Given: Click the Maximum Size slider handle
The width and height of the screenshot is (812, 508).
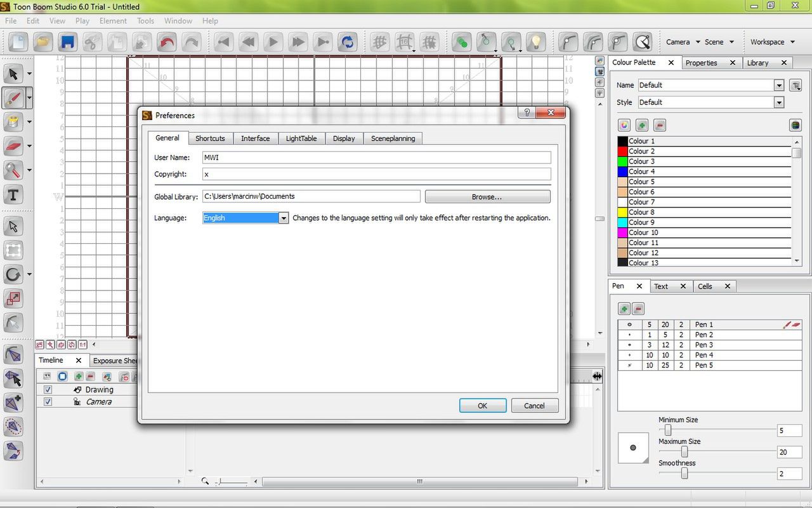Looking at the screenshot, I should point(684,452).
